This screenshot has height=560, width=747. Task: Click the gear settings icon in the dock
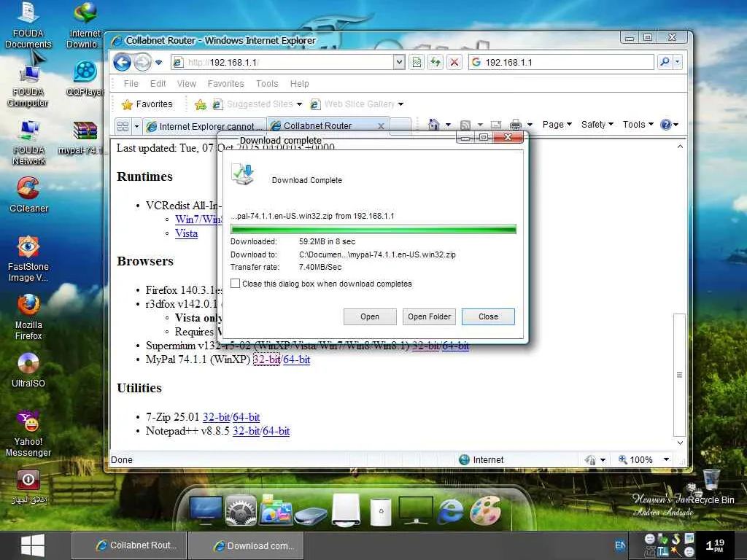click(241, 510)
